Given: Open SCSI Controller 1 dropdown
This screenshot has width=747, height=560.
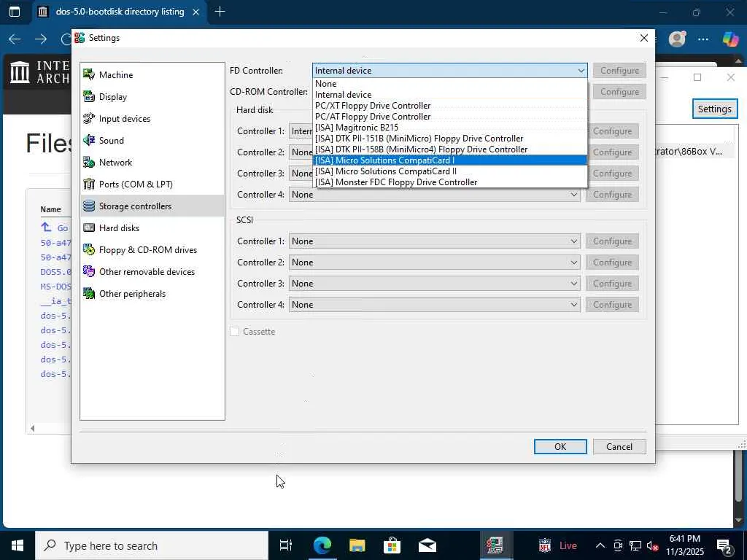Looking at the screenshot, I should point(434,241).
